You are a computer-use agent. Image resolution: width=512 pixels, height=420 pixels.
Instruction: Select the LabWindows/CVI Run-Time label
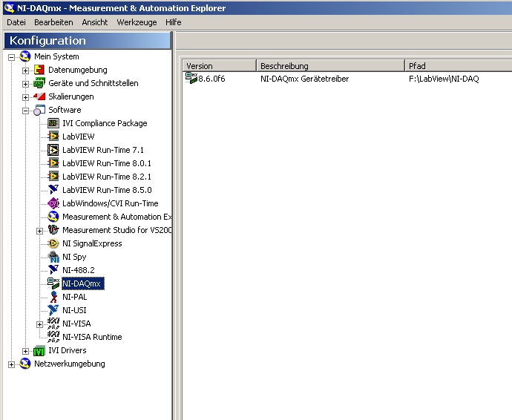tap(111, 203)
